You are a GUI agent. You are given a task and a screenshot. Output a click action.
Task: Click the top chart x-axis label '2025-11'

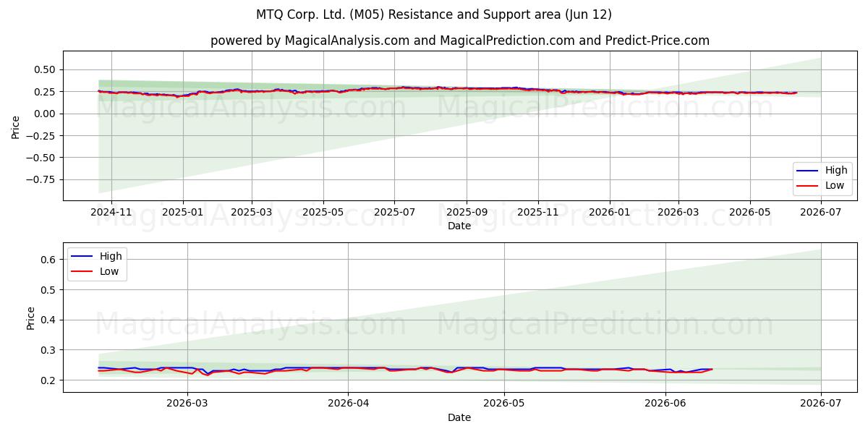tap(537, 211)
